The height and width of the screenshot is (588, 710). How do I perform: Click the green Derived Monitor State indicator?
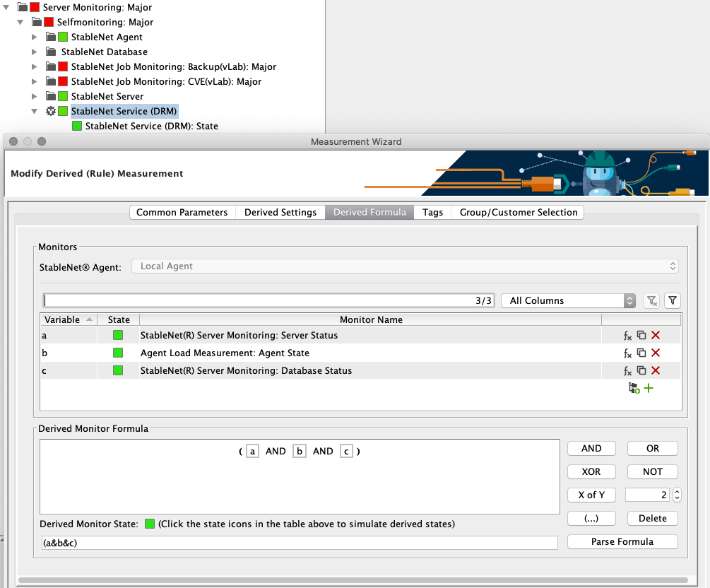point(150,524)
